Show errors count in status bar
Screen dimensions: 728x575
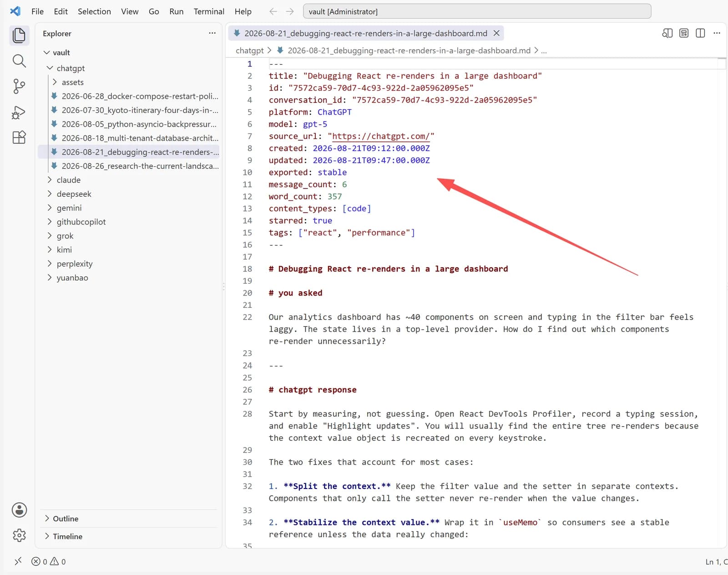pos(39,561)
